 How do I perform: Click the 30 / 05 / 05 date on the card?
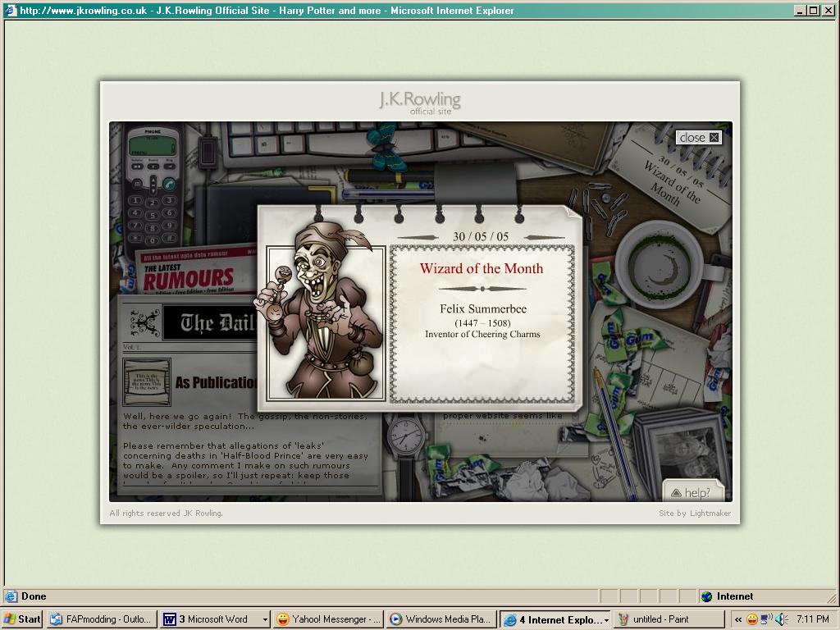[x=481, y=236]
